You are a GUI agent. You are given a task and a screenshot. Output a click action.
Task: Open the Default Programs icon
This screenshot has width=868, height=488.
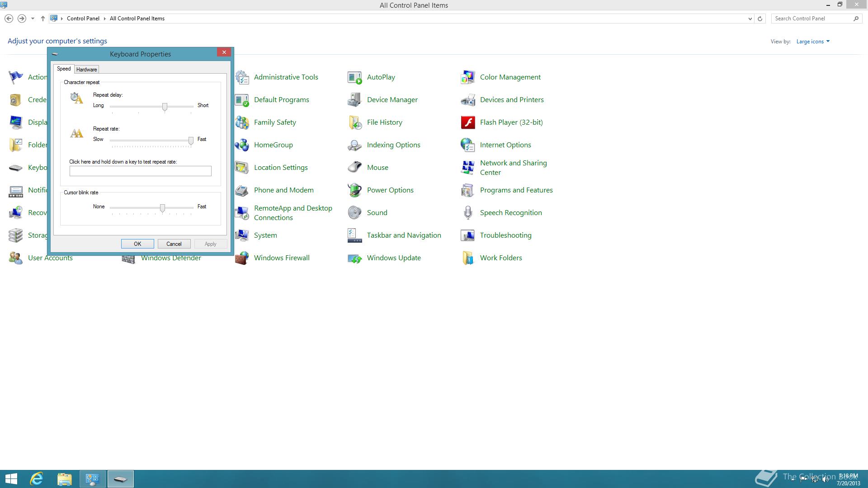coord(242,100)
